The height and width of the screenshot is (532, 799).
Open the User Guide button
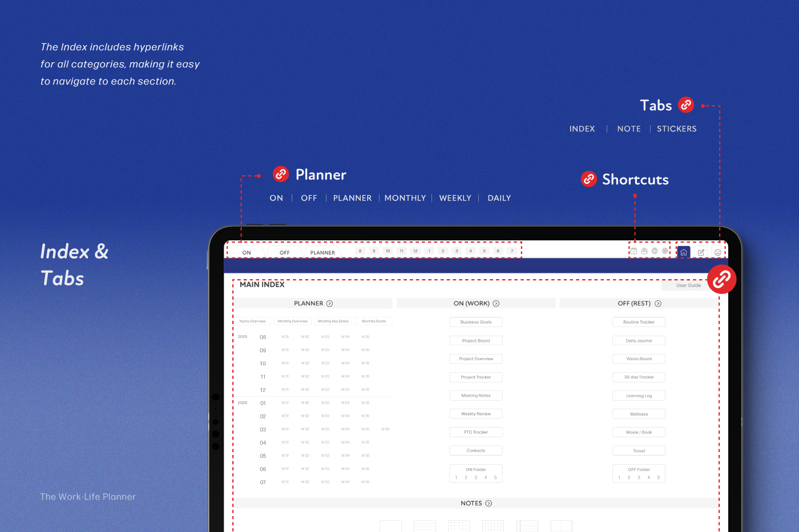[x=688, y=285]
